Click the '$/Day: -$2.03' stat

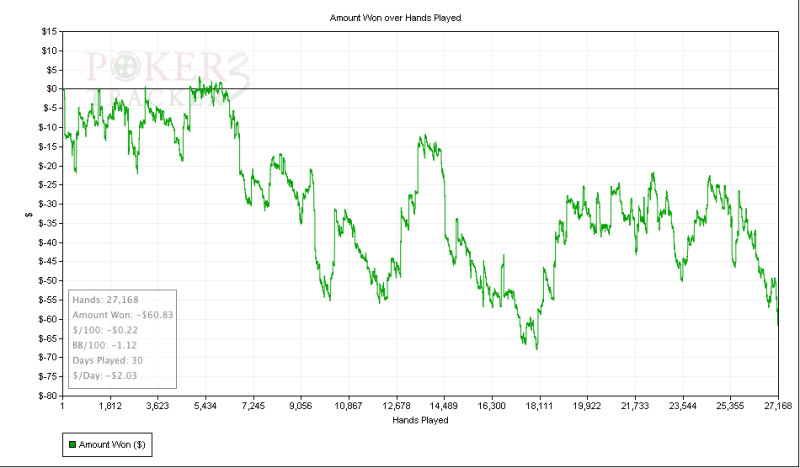click(105, 376)
